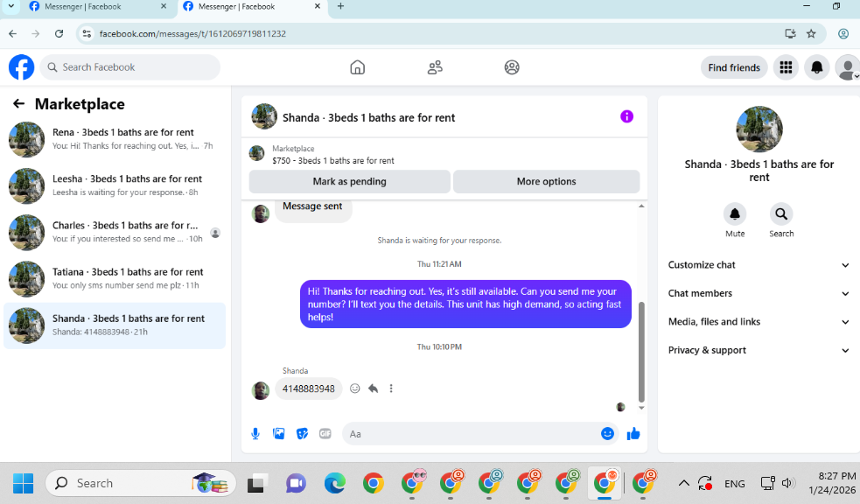Image resolution: width=860 pixels, height=504 pixels.
Task: Record a voice clip with microphone icon
Action: [255, 434]
